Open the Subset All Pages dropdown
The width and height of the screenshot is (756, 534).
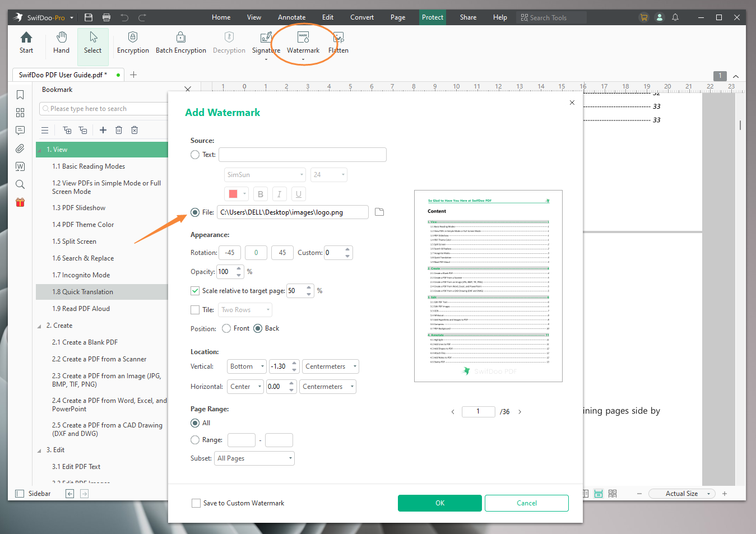click(x=254, y=458)
